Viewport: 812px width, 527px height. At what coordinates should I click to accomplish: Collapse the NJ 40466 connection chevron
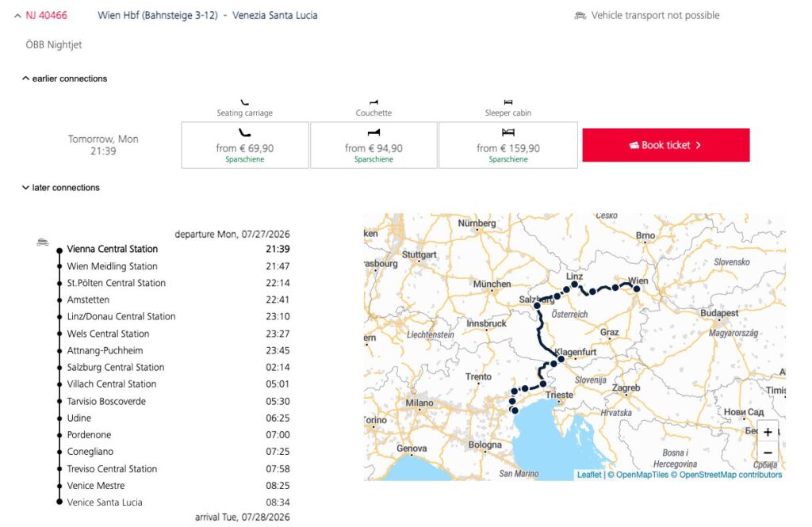(17, 16)
